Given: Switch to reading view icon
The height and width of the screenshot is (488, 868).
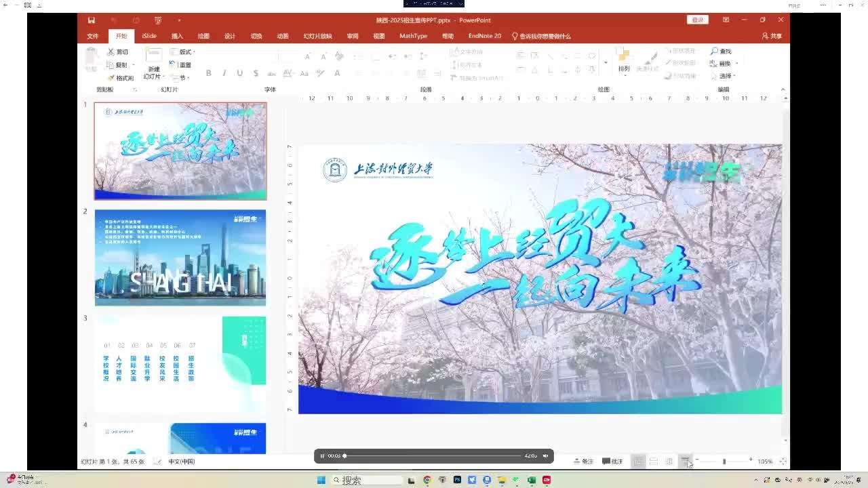Looking at the screenshot, I should coord(669,462).
